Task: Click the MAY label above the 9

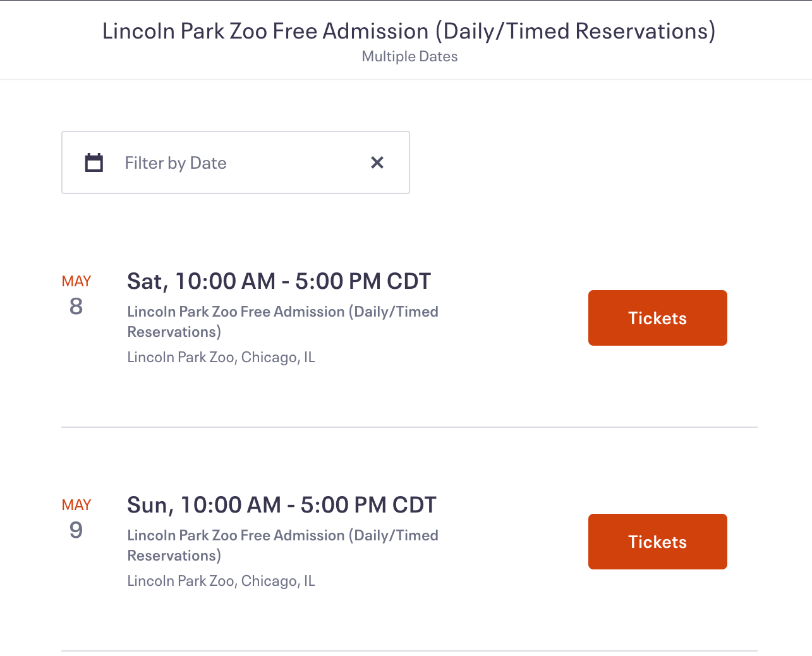Action: click(76, 505)
